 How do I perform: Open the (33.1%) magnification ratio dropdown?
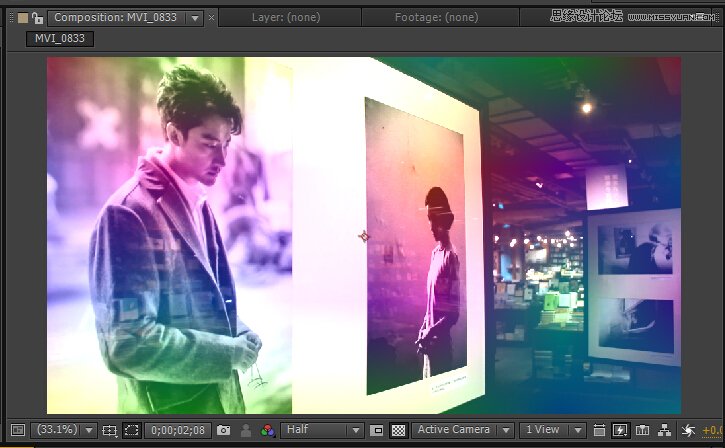(x=63, y=430)
